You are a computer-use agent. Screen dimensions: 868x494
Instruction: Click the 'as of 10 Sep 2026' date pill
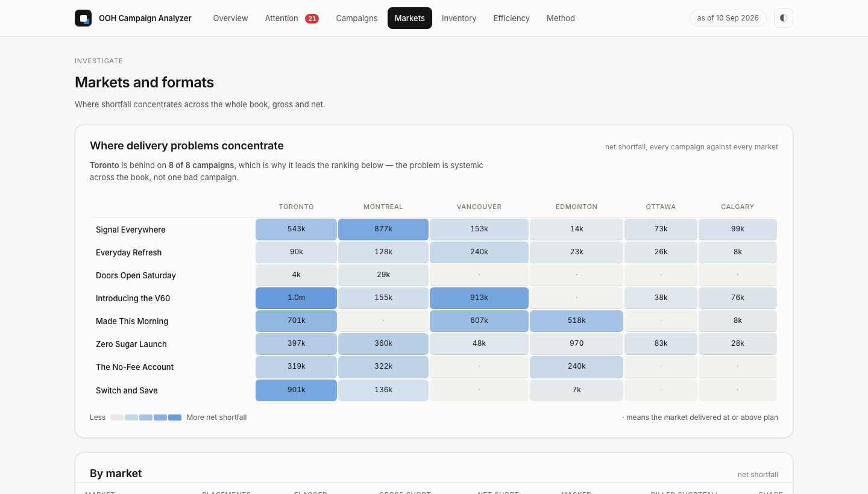point(728,18)
